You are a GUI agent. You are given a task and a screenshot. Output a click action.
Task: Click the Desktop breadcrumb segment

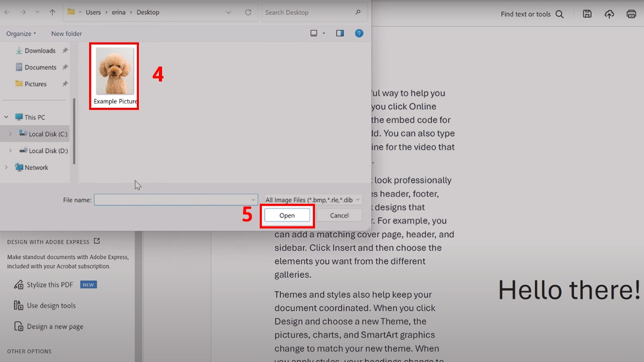[x=148, y=12]
